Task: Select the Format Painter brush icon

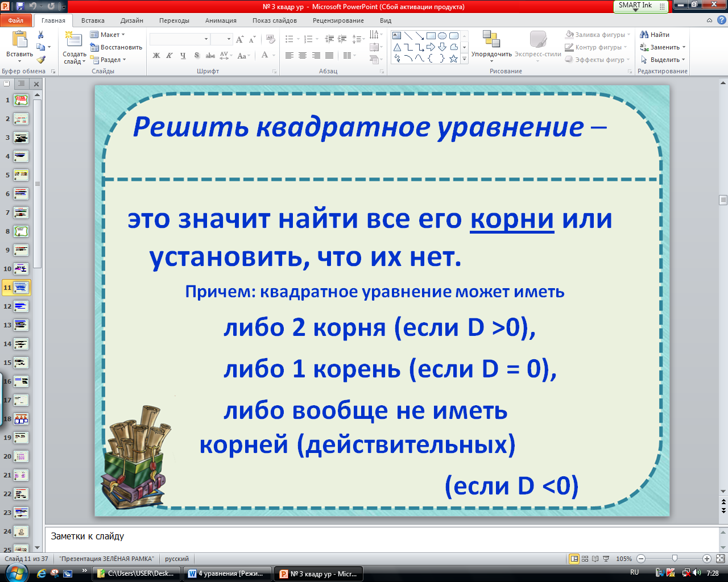Action: pyautogui.click(x=40, y=60)
